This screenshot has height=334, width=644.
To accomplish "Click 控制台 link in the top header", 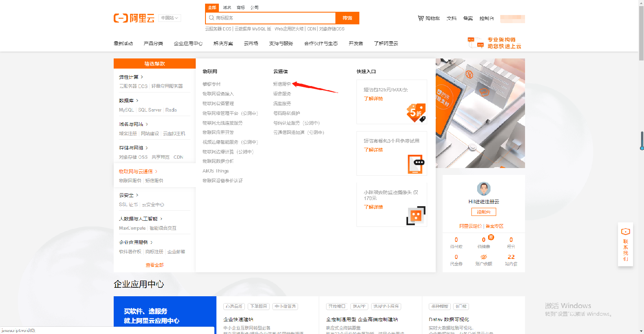I will point(486,18).
